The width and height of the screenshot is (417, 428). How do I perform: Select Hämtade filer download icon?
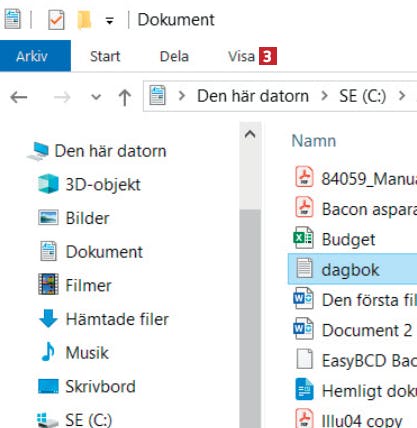(49, 318)
